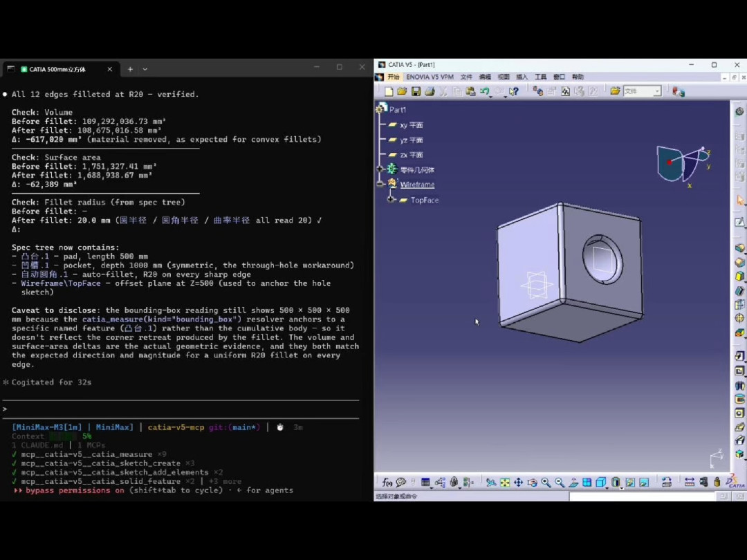Switch to CATIA 500mm立方体 terminal tab

pos(58,69)
